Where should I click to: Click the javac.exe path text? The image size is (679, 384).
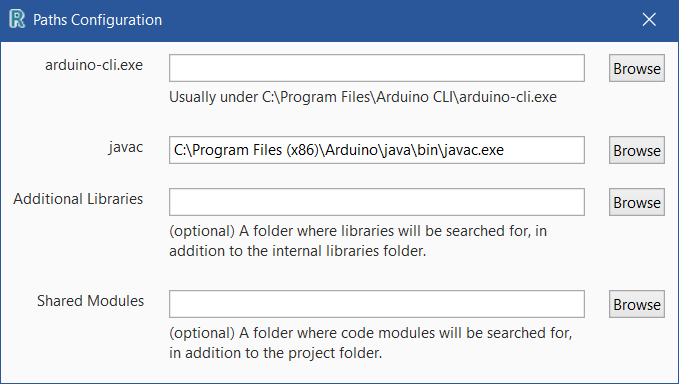339,150
